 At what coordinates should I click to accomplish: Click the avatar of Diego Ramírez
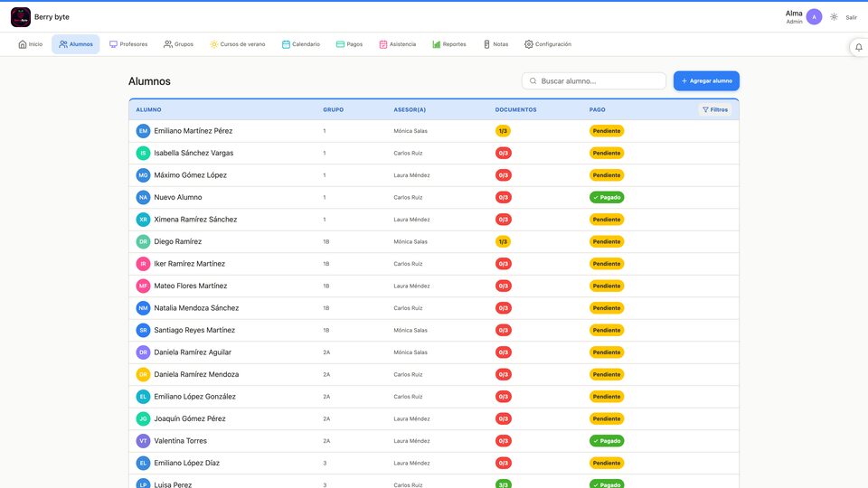144,242
